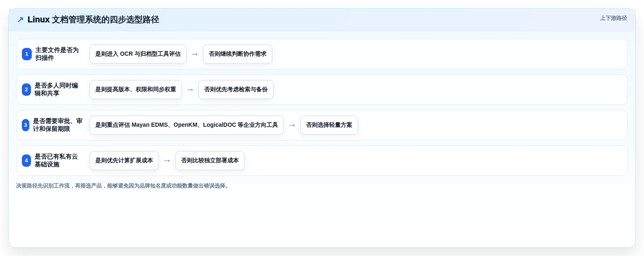Image resolution: width=644 pixels, height=256 pixels.
Task: Click the step 1 number badge
Action: point(27,54)
